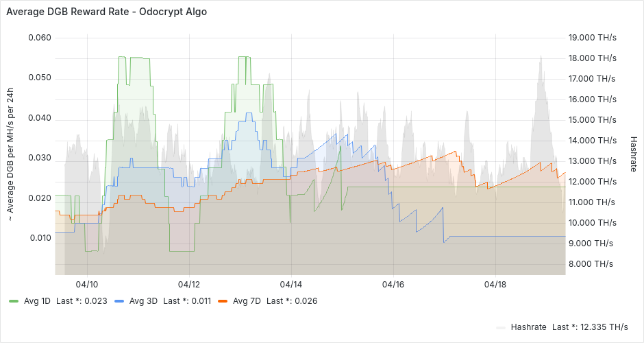Click the gray Hashrate legend color swatch
This screenshot has height=343, width=644.
[500, 327]
